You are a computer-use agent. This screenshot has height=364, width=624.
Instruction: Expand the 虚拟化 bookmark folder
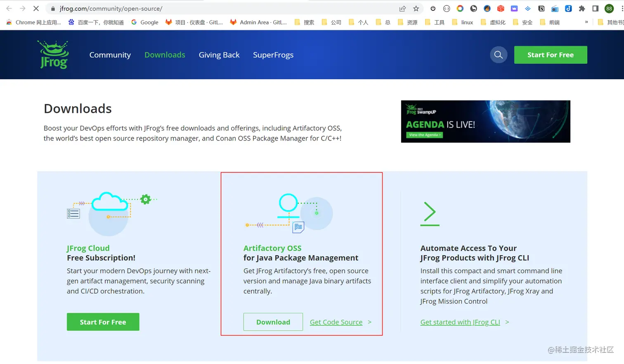[x=493, y=22]
